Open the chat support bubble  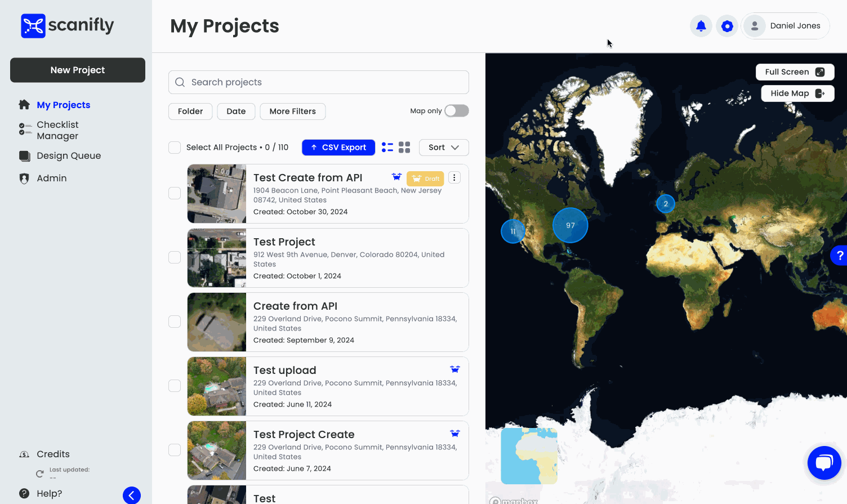click(824, 463)
